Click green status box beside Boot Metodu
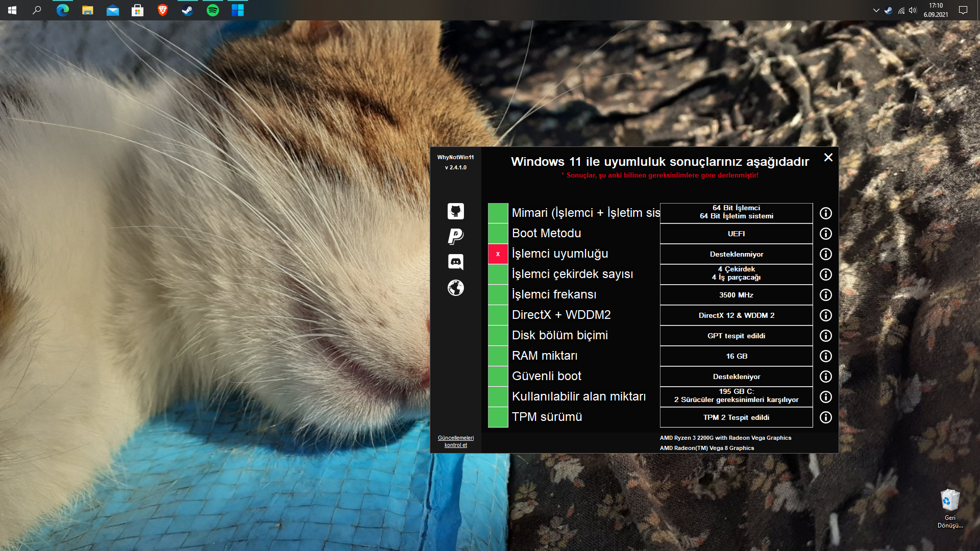 498,234
